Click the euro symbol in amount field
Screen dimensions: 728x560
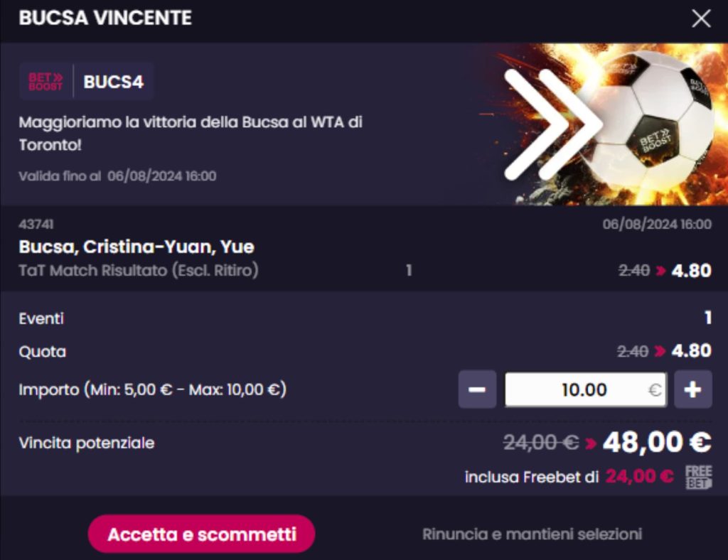coord(655,389)
